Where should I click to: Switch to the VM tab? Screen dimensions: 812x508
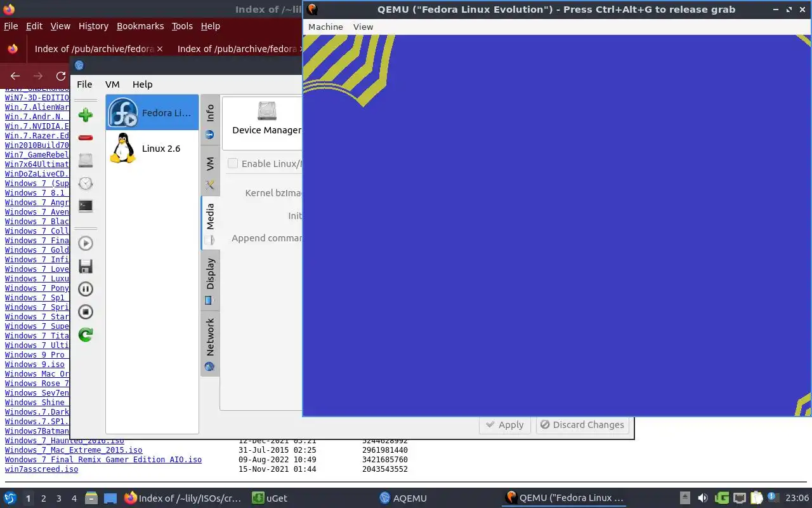coord(210,171)
